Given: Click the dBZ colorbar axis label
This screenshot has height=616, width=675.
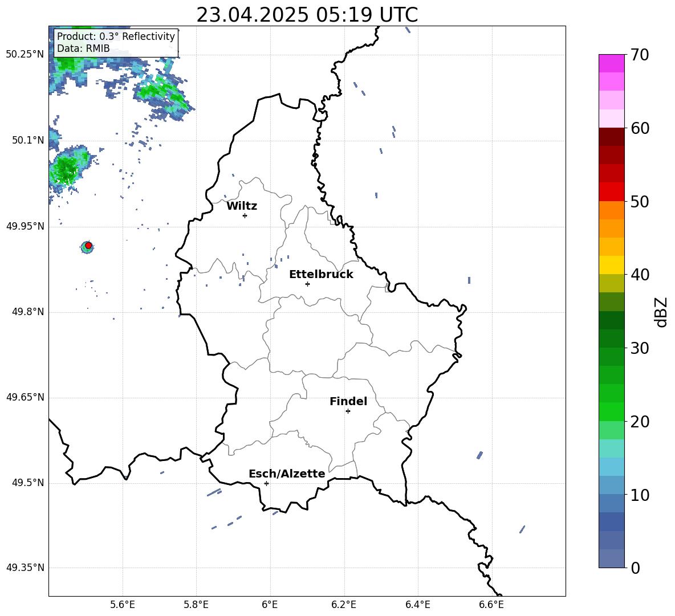Looking at the screenshot, I should (662, 312).
